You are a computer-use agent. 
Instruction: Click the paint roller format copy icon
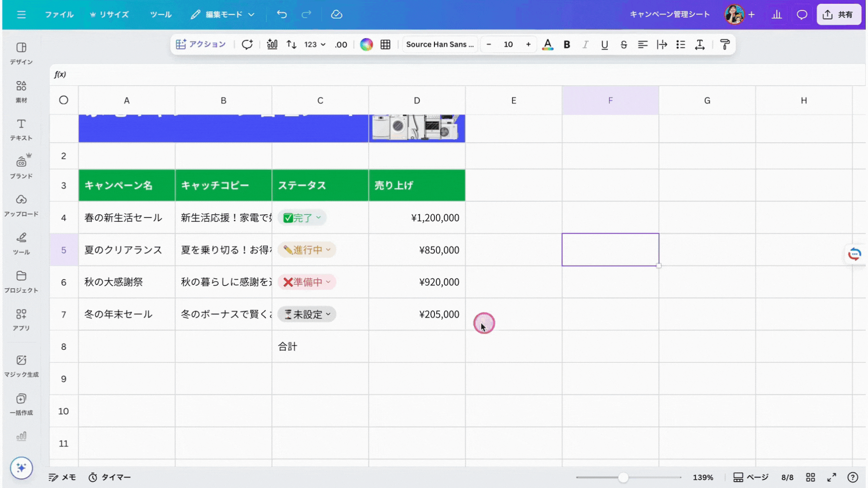point(725,44)
